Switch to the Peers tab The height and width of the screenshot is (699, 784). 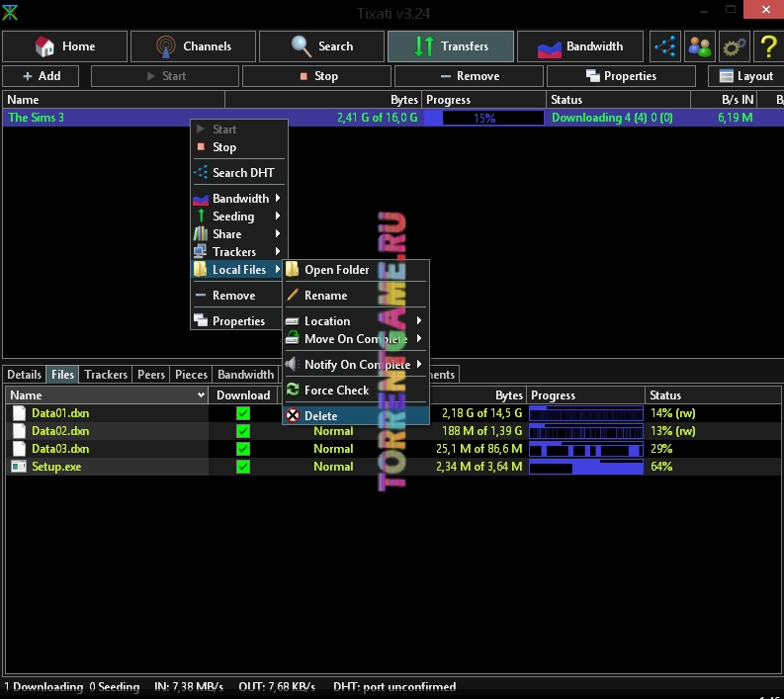(x=151, y=375)
